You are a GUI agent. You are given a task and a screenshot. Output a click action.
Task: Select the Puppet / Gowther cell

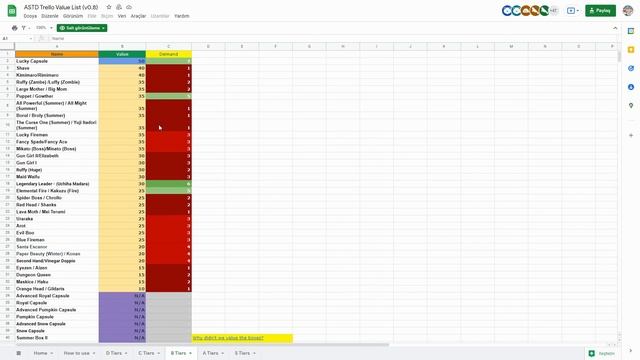57,96
